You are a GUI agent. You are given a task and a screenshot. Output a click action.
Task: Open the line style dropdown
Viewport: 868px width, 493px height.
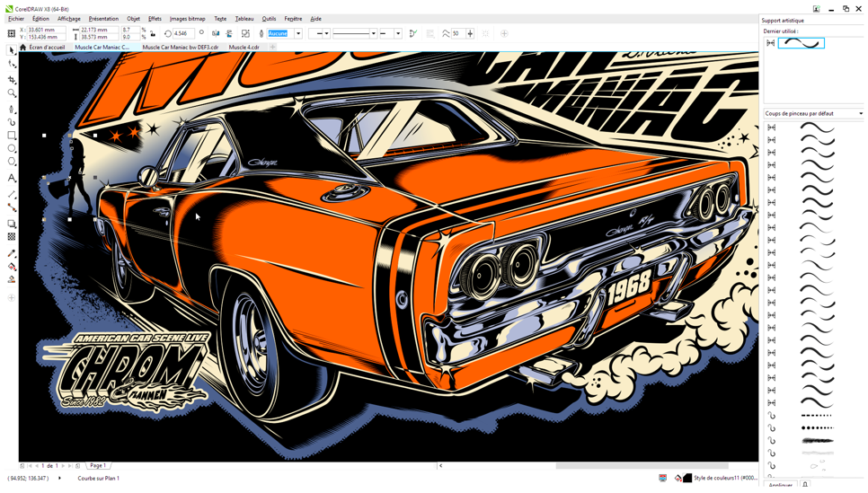click(x=374, y=34)
